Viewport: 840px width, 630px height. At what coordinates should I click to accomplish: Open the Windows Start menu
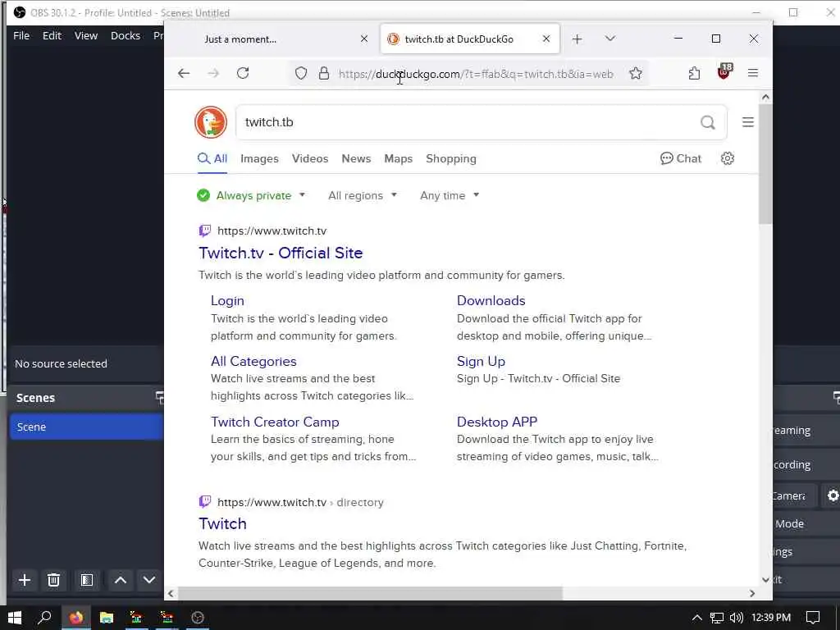pyautogui.click(x=15, y=618)
